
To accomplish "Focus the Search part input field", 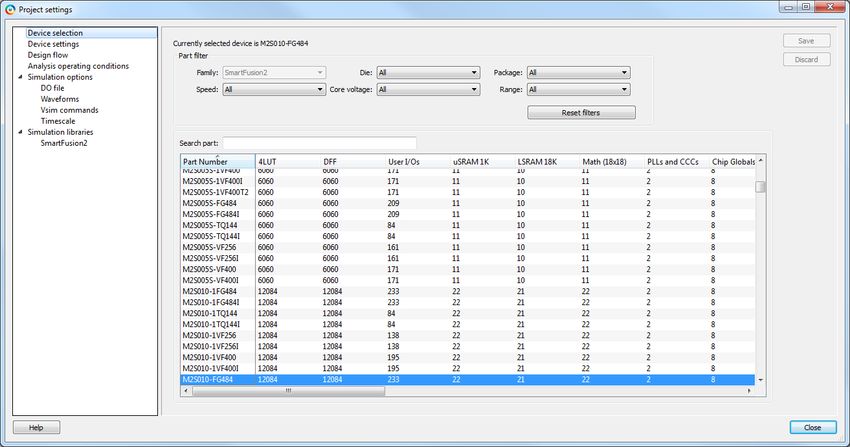I will pyautogui.click(x=319, y=143).
